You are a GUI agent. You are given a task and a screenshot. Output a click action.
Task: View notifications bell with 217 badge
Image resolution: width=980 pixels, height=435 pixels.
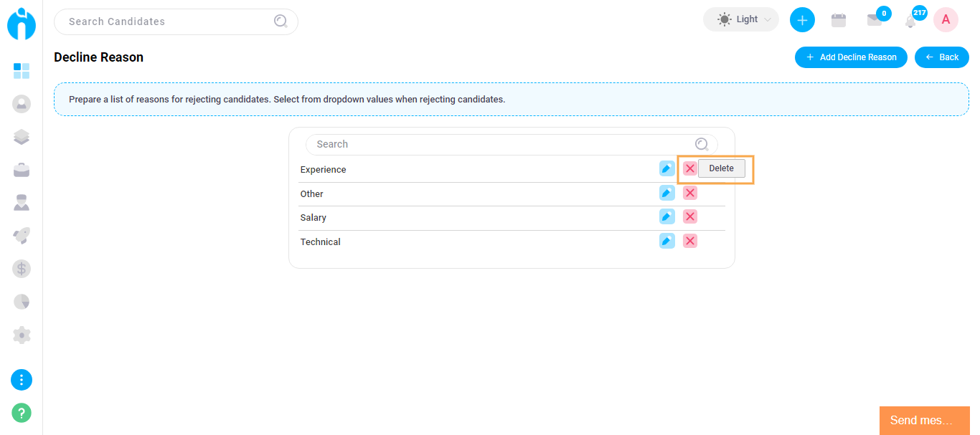pyautogui.click(x=910, y=20)
